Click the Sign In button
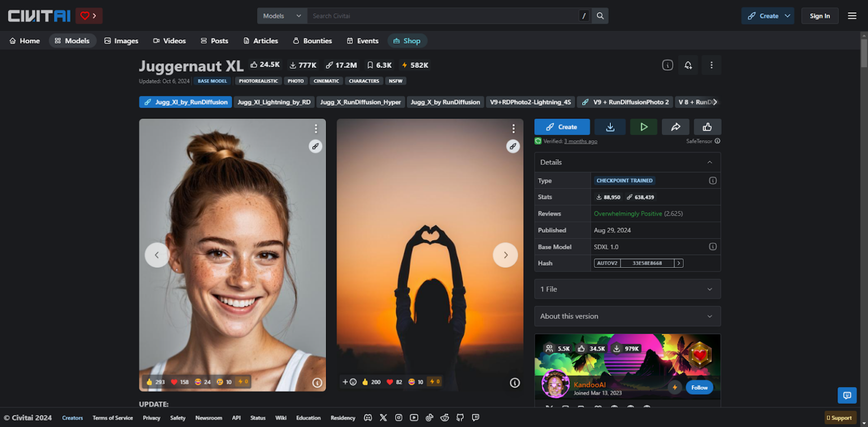This screenshot has height=427, width=868. 819,16
